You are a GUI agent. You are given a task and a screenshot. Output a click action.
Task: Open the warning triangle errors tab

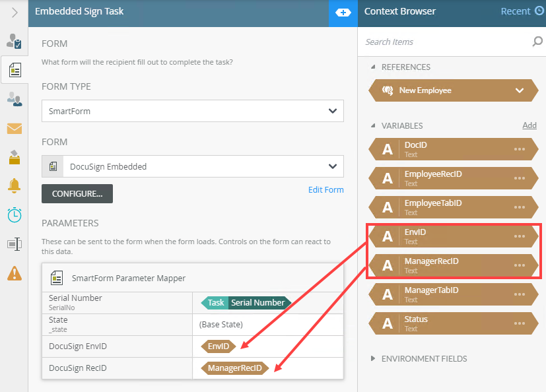pos(14,273)
